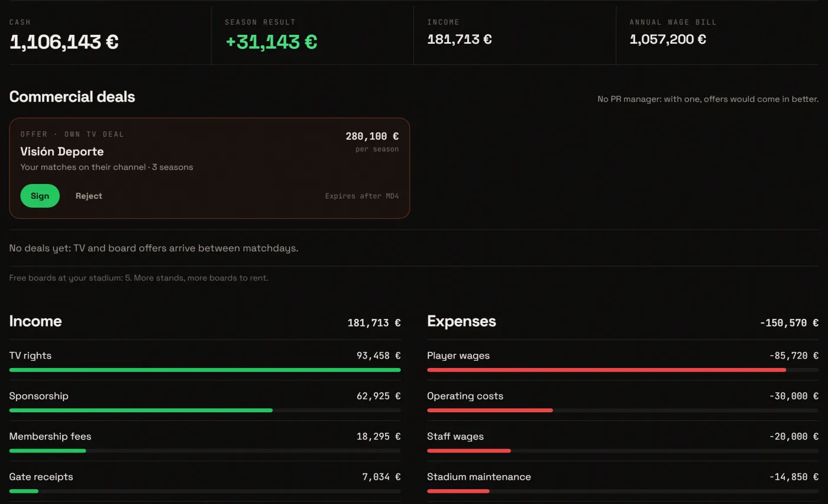Click the Season result +31,143 €
The height and width of the screenshot is (504, 828).
[x=271, y=42]
